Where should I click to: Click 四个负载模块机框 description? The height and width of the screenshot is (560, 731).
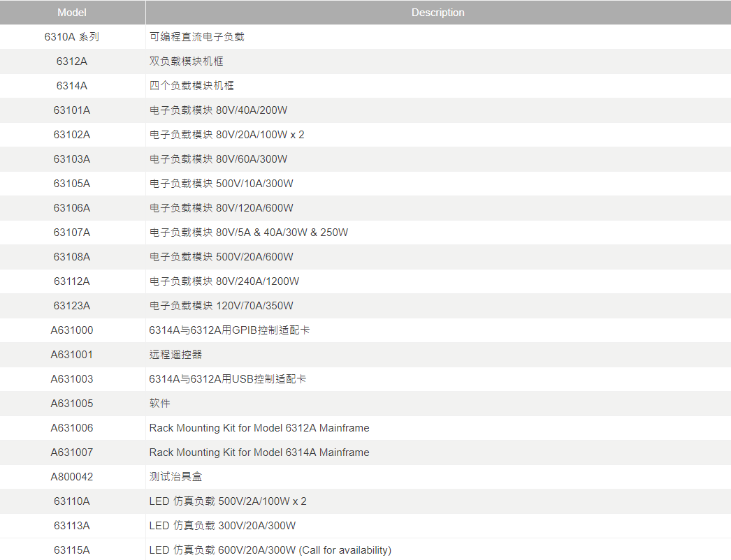[191, 86]
